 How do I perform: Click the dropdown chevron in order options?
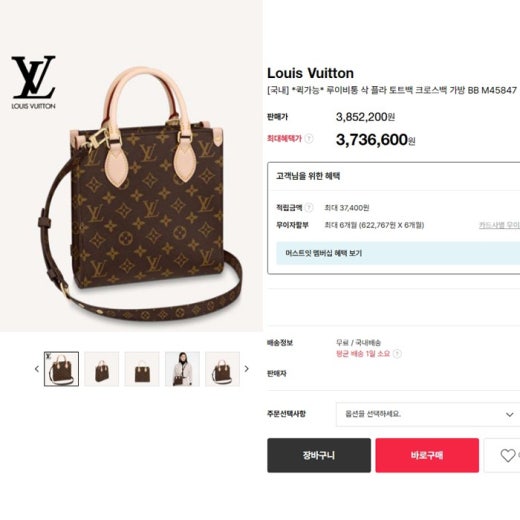(x=509, y=415)
